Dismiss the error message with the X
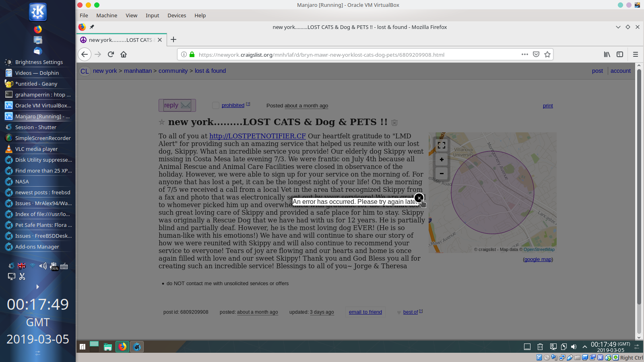Screen dimensions: 644x362 tap(419, 198)
